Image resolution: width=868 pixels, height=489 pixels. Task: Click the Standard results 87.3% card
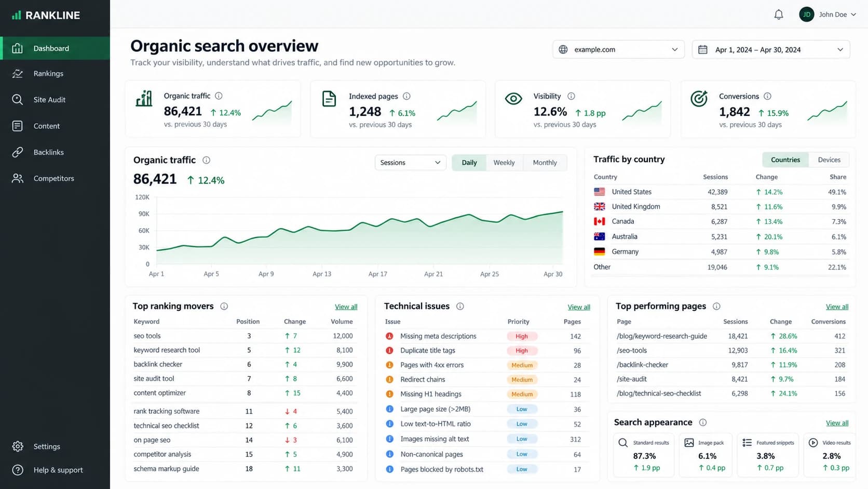click(x=644, y=455)
